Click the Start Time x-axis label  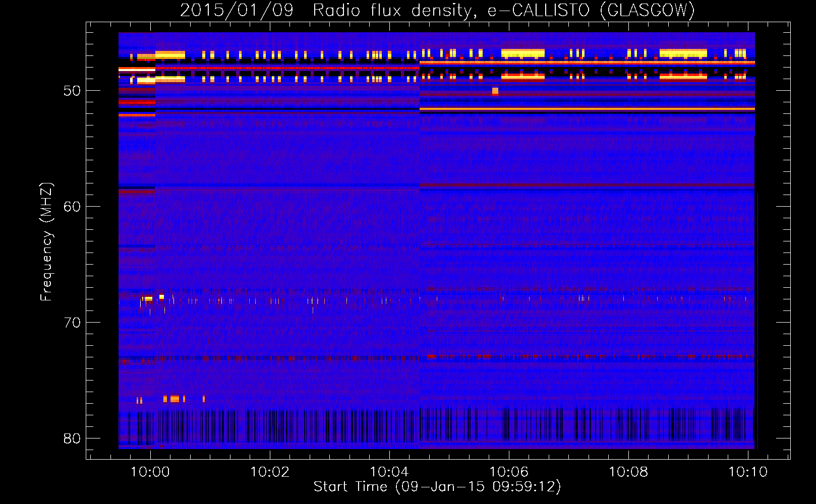[437, 487]
